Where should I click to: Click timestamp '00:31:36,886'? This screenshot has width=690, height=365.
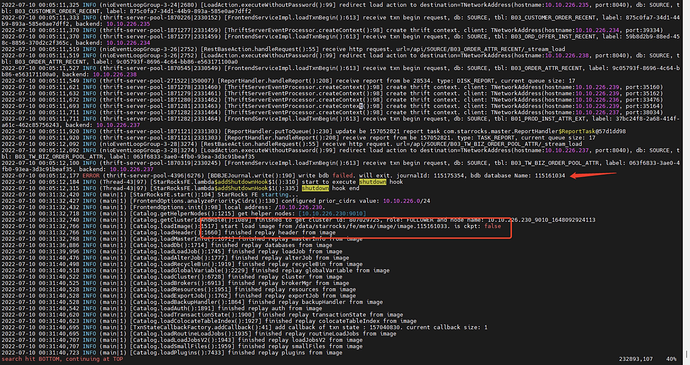click(x=58, y=245)
